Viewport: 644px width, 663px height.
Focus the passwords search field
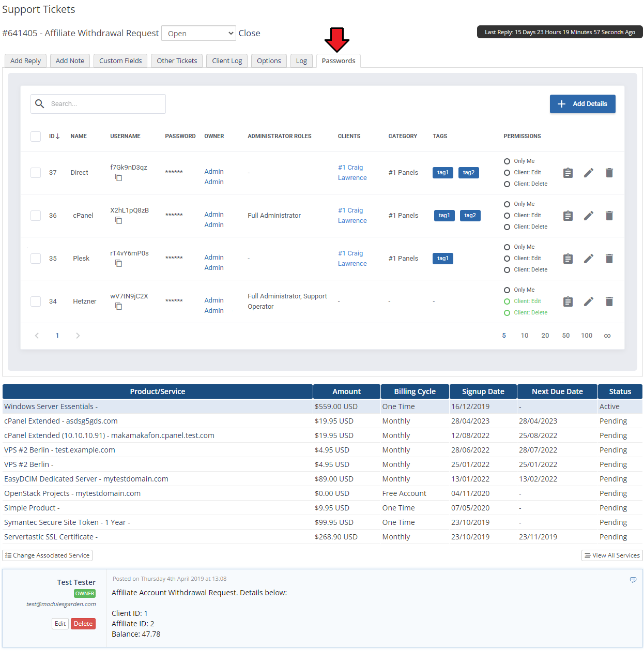[x=98, y=104]
